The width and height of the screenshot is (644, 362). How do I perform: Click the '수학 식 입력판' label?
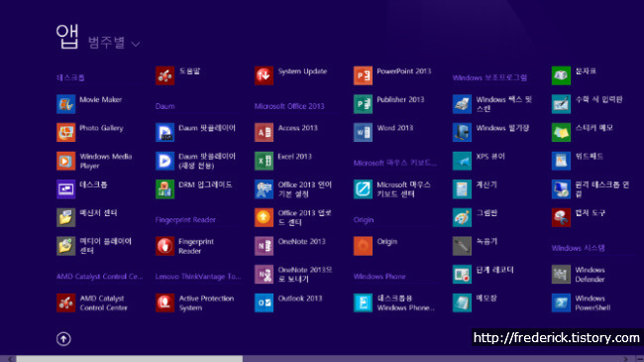pyautogui.click(x=598, y=99)
